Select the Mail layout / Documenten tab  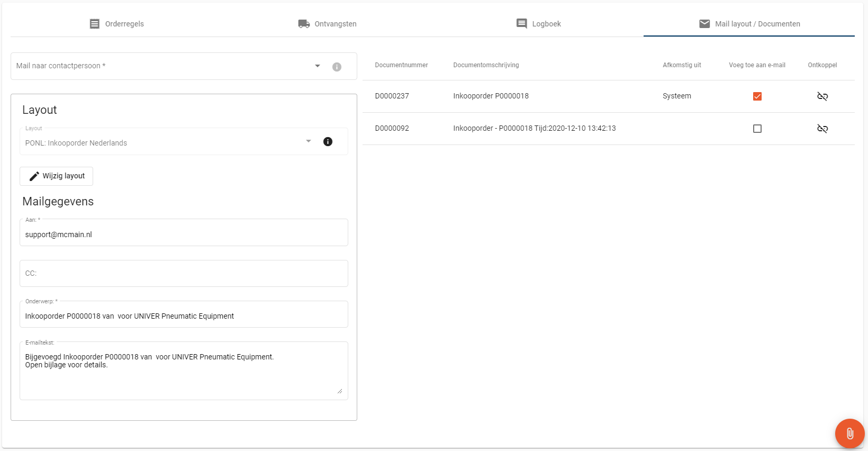point(749,24)
